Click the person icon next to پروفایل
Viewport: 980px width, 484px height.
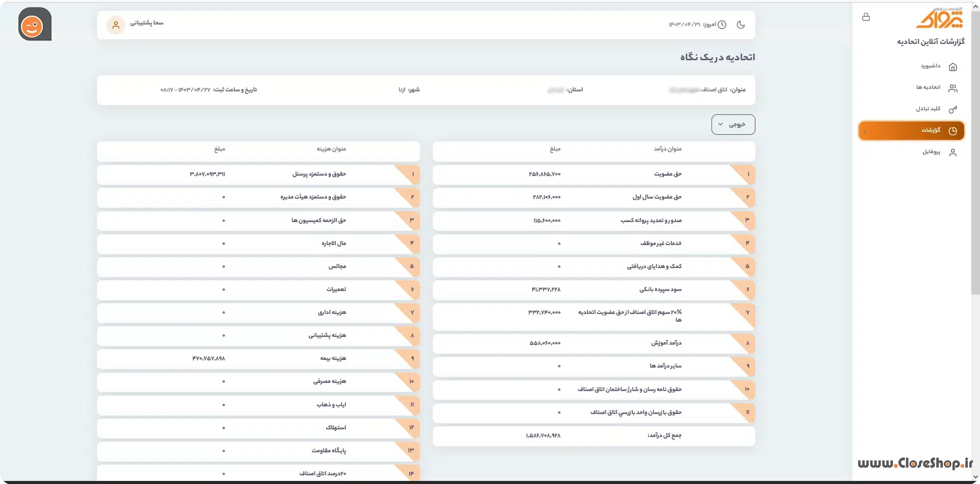click(952, 152)
